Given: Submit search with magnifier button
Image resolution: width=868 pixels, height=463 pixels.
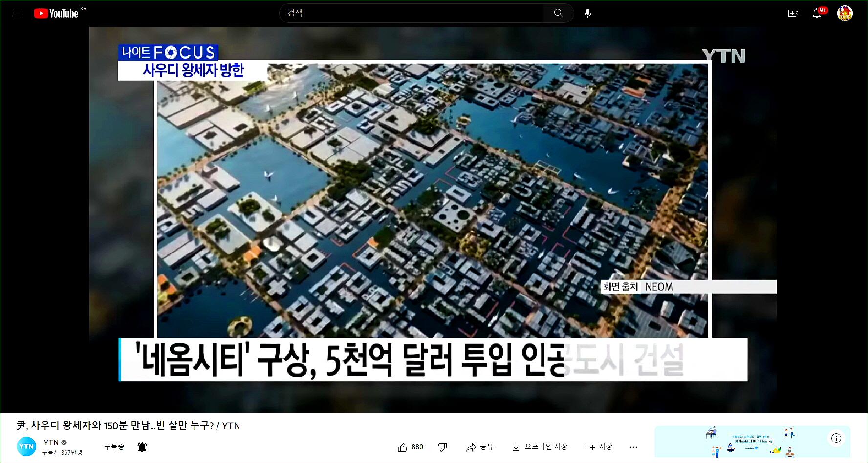Looking at the screenshot, I should [558, 13].
